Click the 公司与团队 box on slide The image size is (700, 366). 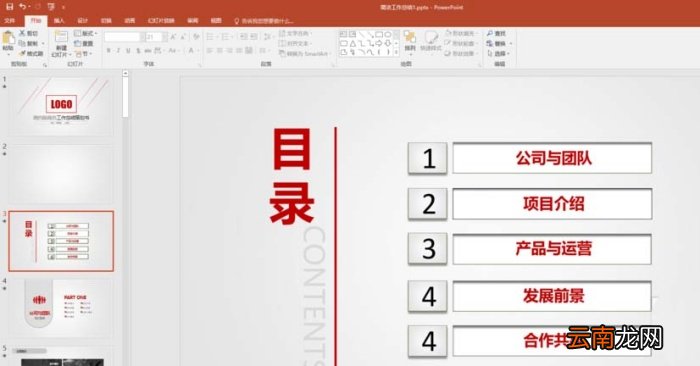point(552,158)
